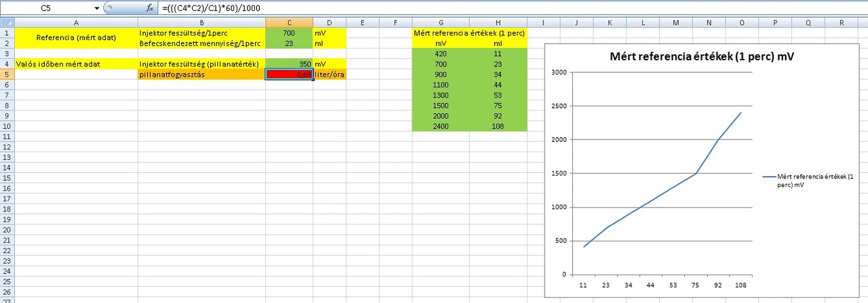Image resolution: width=868 pixels, height=303 pixels.
Task: Select the 34 cell in column H
Action: point(498,74)
